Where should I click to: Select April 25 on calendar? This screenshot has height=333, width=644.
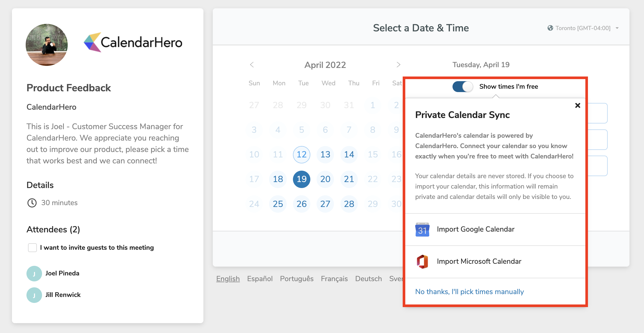pyautogui.click(x=278, y=204)
